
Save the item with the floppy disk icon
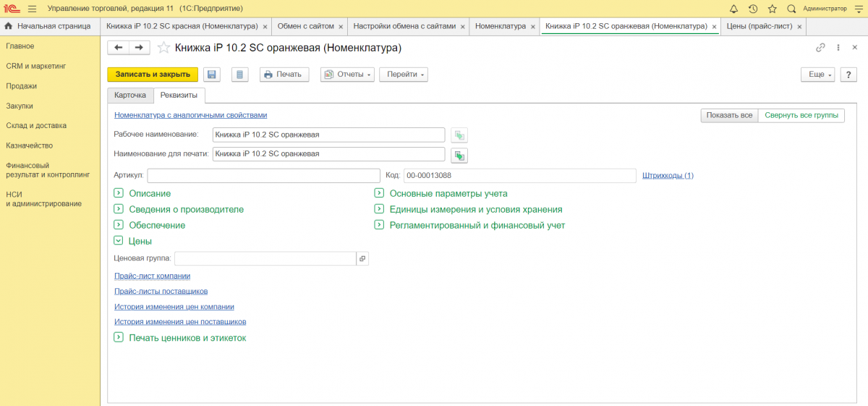click(x=212, y=75)
